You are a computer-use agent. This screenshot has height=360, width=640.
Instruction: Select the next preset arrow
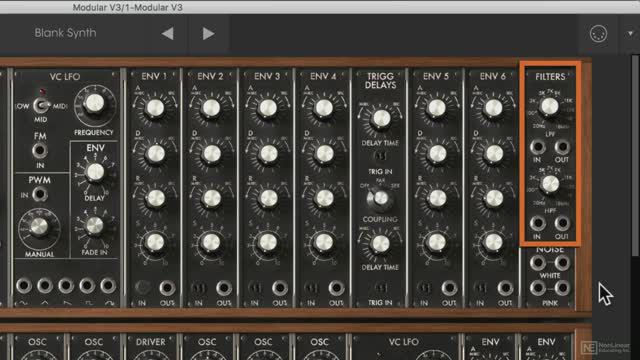coord(208,33)
